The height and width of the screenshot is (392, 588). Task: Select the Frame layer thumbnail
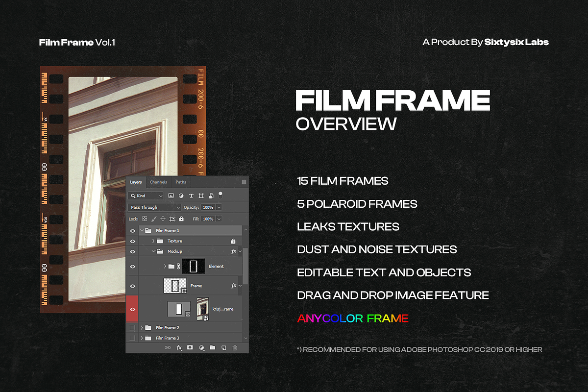[x=175, y=285]
